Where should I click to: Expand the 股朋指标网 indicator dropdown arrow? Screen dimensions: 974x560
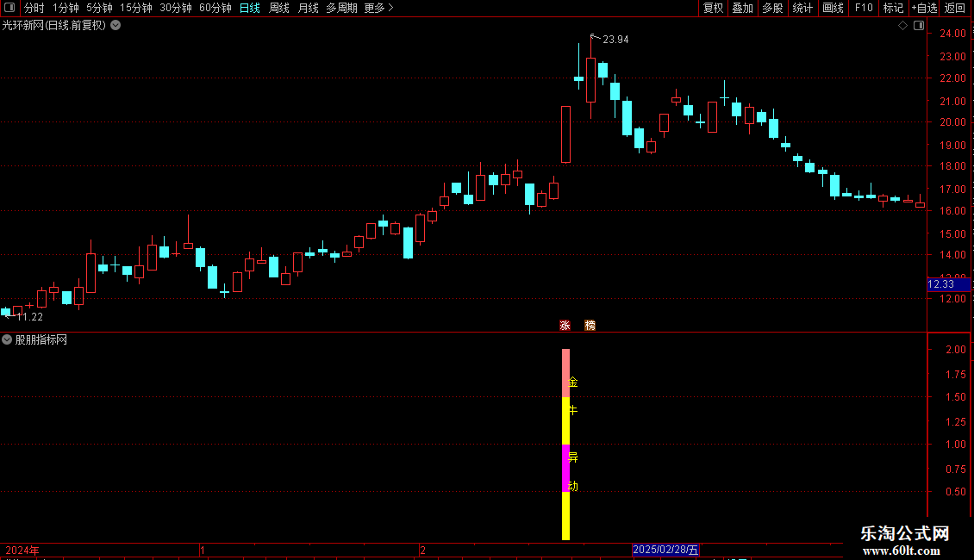click(7, 339)
